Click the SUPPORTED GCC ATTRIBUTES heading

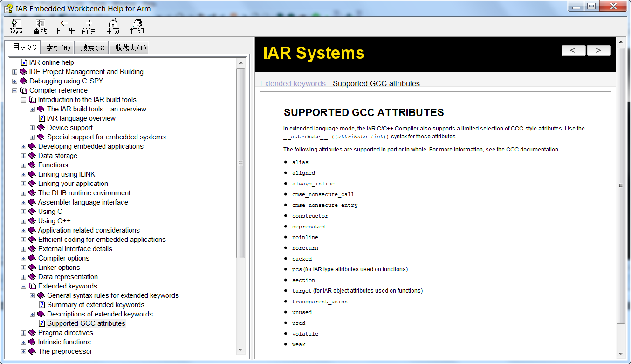364,112
